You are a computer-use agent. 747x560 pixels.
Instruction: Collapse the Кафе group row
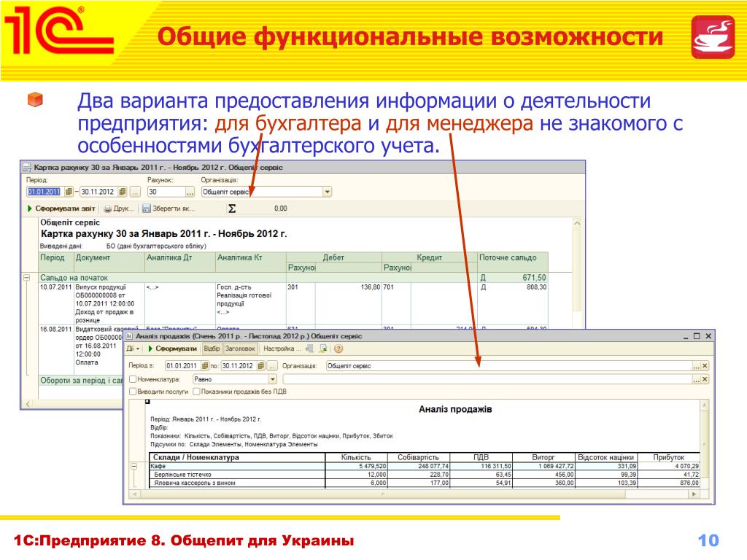tap(134, 466)
